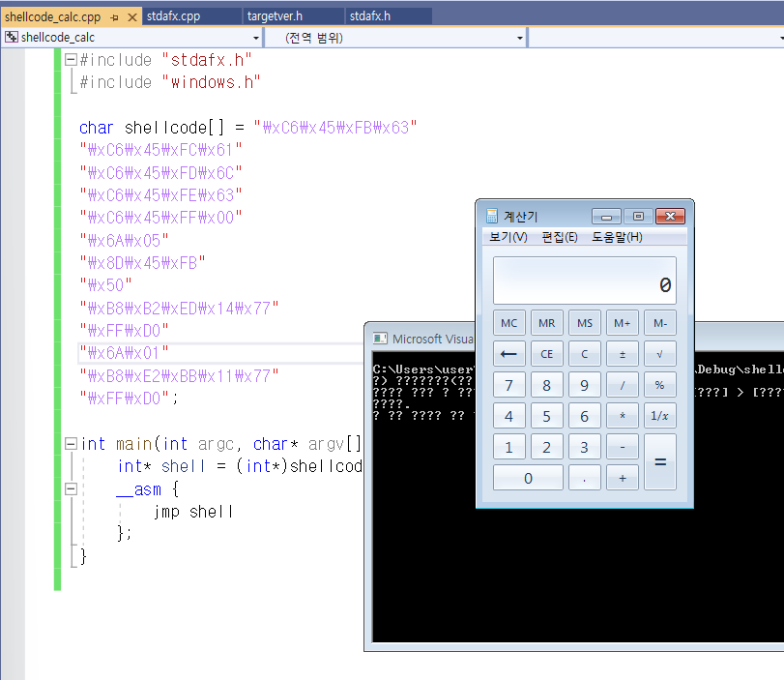Click the Calculator 6 key
This screenshot has height=680, width=784.
point(585,416)
